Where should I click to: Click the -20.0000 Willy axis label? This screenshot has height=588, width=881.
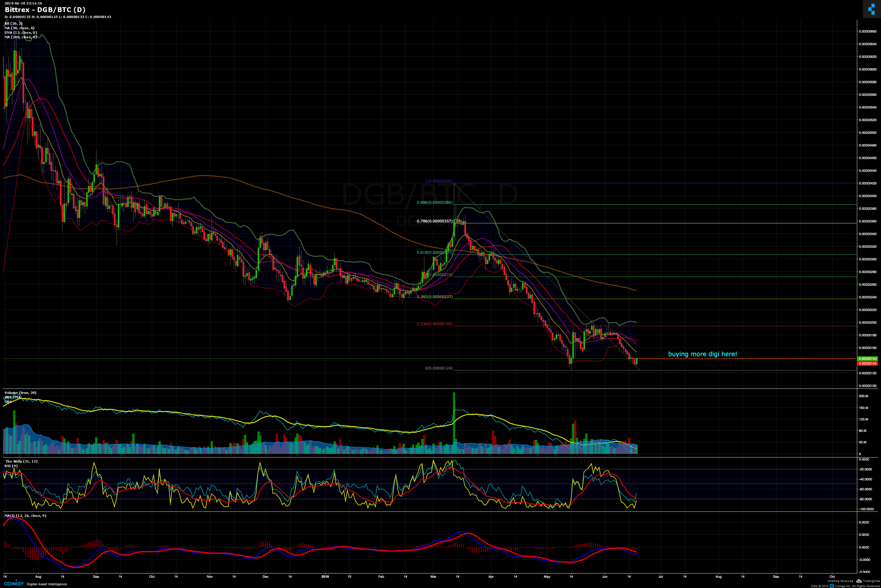866,470
